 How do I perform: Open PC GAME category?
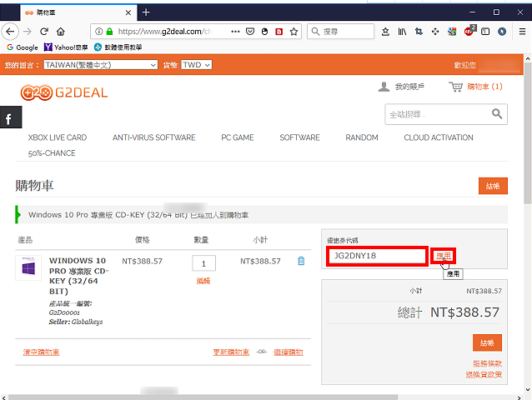click(238, 137)
